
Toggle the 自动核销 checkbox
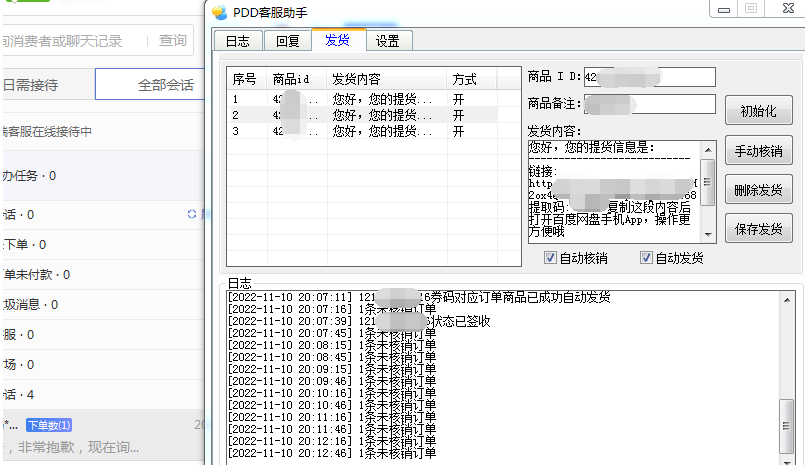(551, 258)
